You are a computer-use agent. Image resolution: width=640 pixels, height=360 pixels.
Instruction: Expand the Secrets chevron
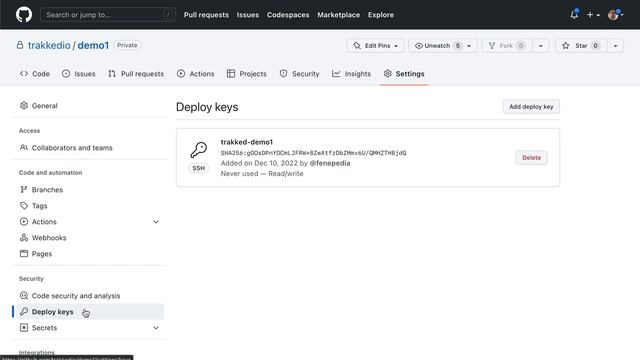click(x=156, y=328)
